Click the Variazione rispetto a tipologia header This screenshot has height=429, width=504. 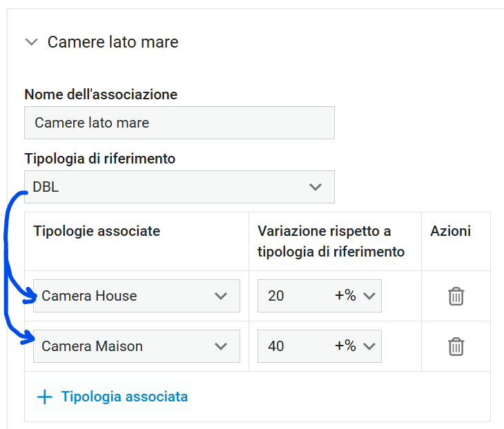pos(331,241)
